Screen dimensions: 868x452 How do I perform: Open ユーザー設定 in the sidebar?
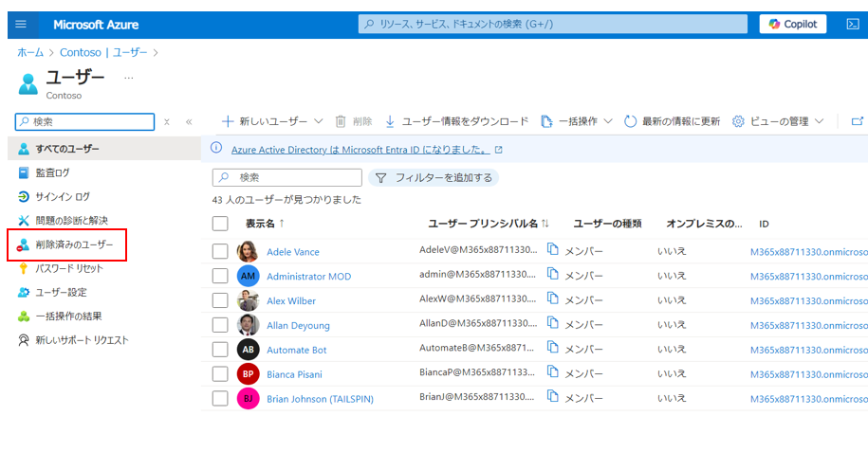[x=52, y=292]
